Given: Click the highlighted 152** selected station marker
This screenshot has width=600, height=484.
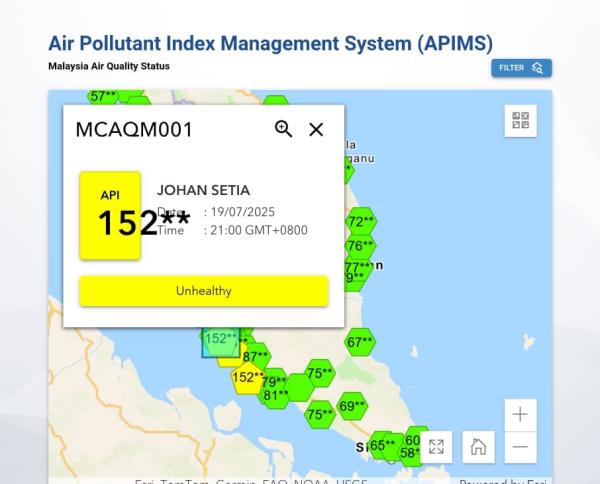Looking at the screenshot, I should pos(220,339).
